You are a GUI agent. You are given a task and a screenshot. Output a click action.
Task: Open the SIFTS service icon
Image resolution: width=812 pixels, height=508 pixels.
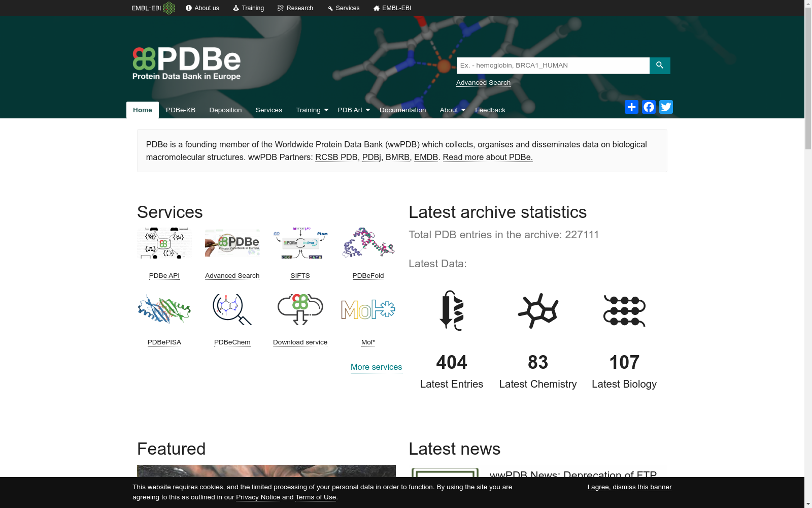pos(300,243)
